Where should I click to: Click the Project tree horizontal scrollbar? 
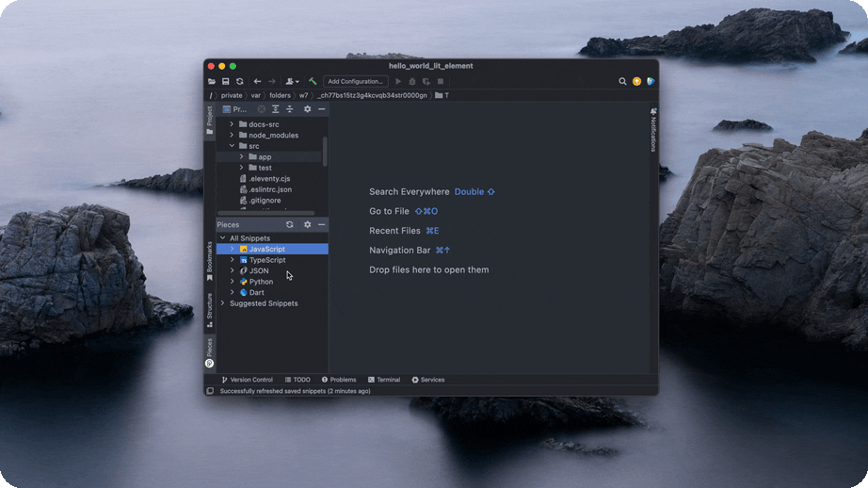265,213
